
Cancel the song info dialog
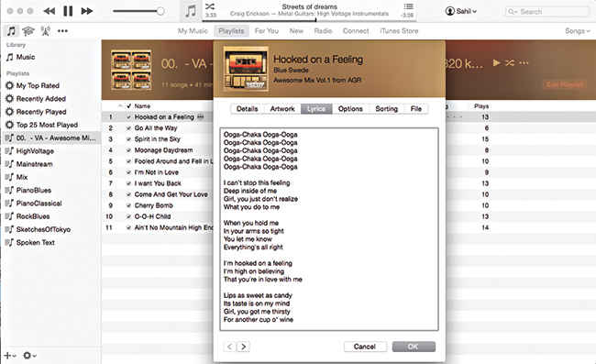tap(365, 347)
